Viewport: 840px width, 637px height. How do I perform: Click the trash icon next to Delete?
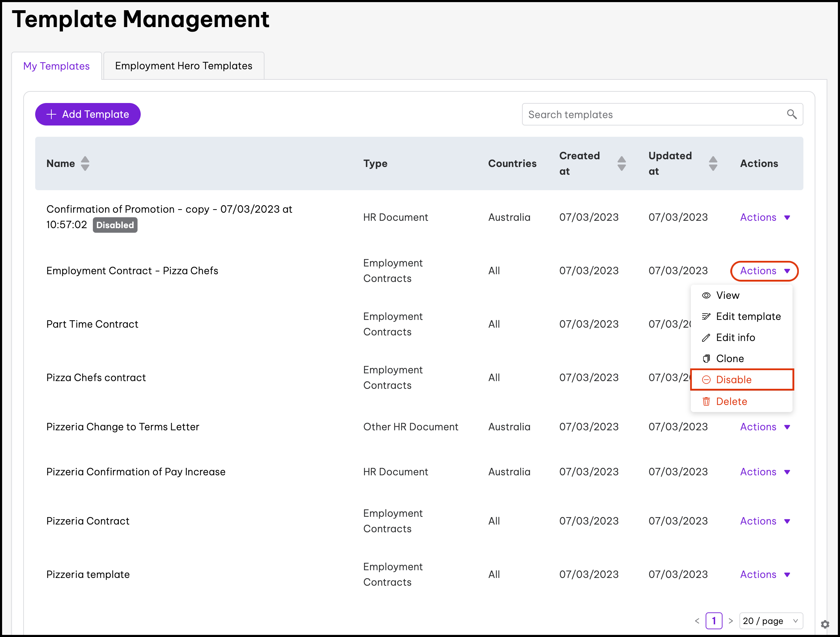[706, 401]
